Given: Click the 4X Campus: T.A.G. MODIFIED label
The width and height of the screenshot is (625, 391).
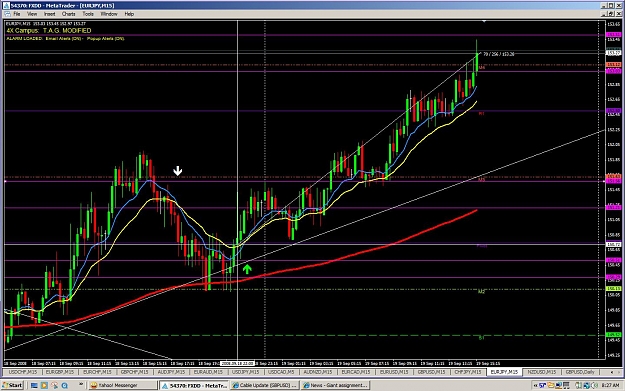Looking at the screenshot, I should 49,31.
